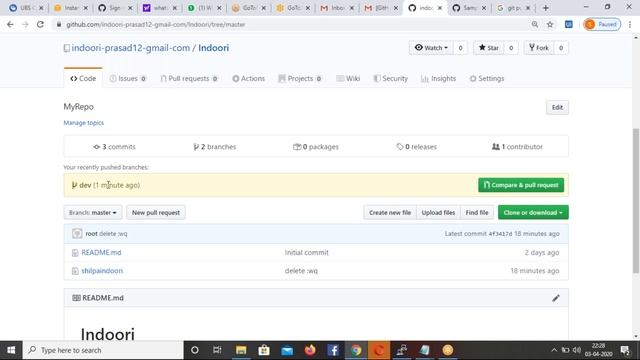The width and height of the screenshot is (640, 360).
Task: Fork the Indoori repository
Action: (x=539, y=48)
